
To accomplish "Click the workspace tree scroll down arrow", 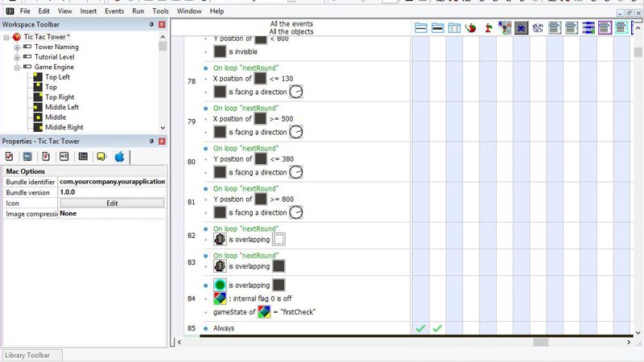I will click(163, 128).
